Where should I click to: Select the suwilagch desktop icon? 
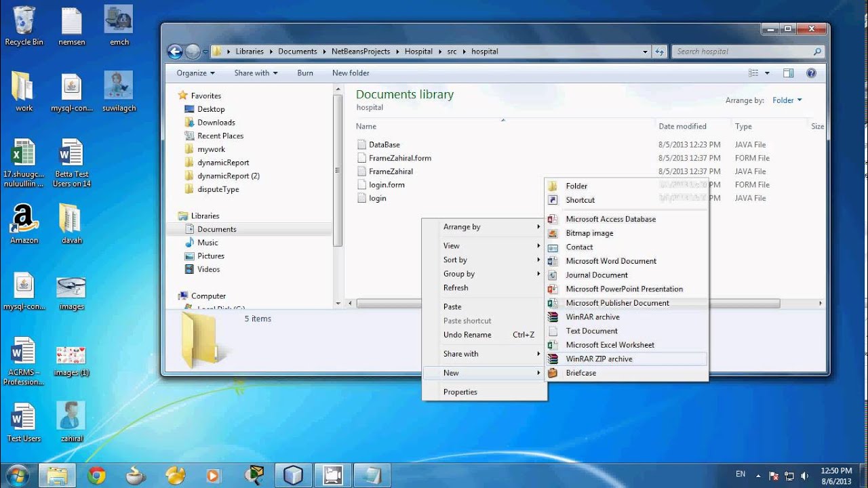119,91
